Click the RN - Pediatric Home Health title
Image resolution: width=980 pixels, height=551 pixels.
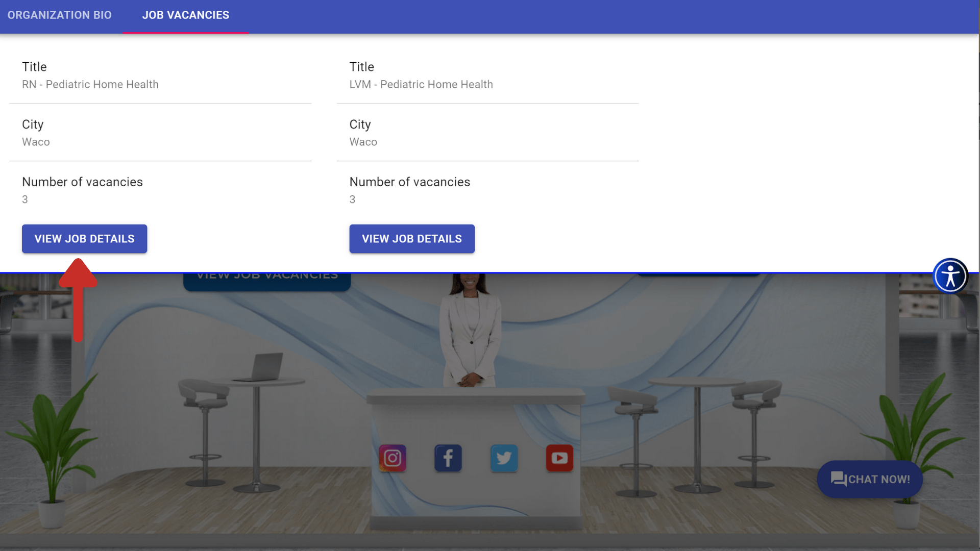pyautogui.click(x=90, y=84)
